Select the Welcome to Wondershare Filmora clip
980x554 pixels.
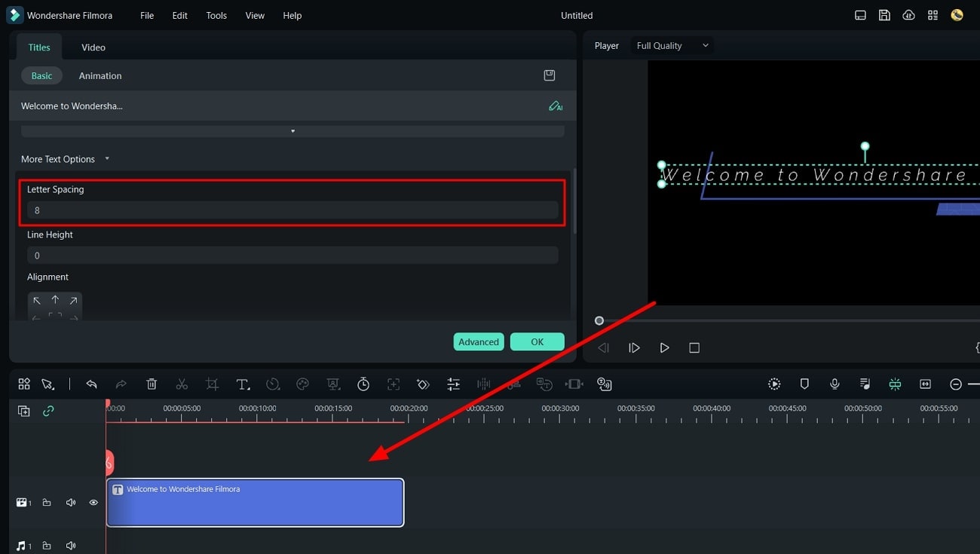(255, 503)
